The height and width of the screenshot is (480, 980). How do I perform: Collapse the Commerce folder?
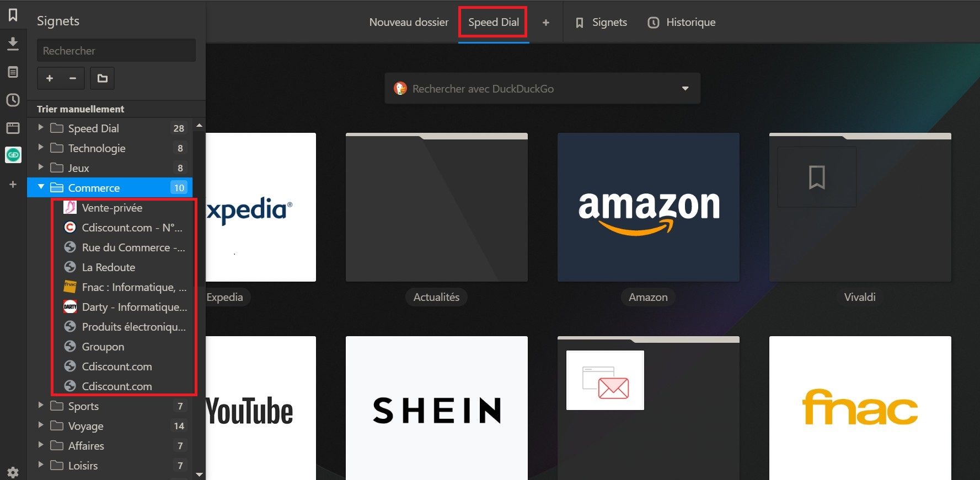pos(41,187)
